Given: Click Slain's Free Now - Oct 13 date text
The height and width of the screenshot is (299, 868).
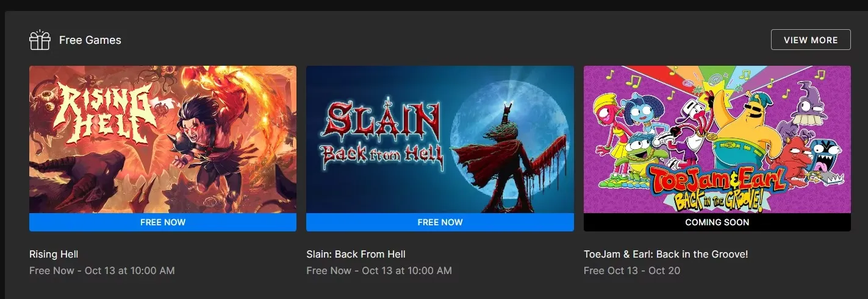Looking at the screenshot, I should click(x=379, y=270).
